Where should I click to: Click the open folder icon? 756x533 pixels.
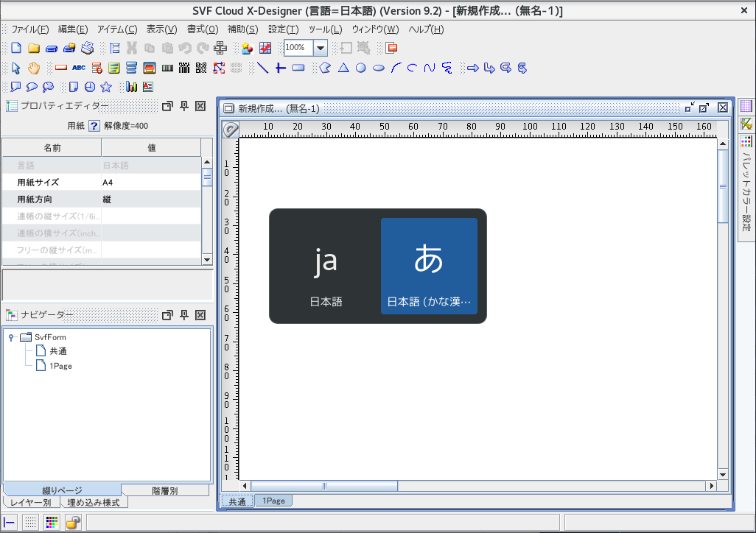pos(34,48)
